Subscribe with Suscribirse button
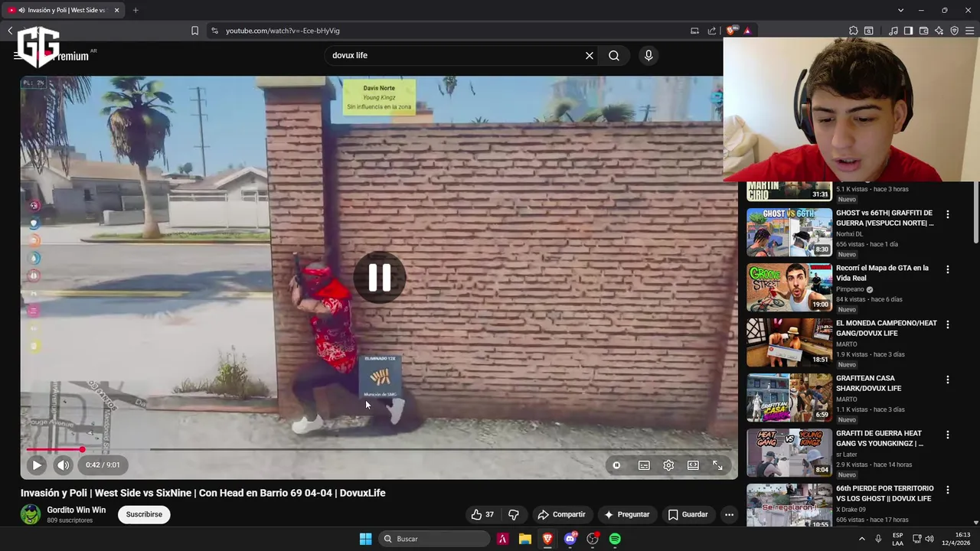This screenshot has height=551, width=980. (144, 514)
